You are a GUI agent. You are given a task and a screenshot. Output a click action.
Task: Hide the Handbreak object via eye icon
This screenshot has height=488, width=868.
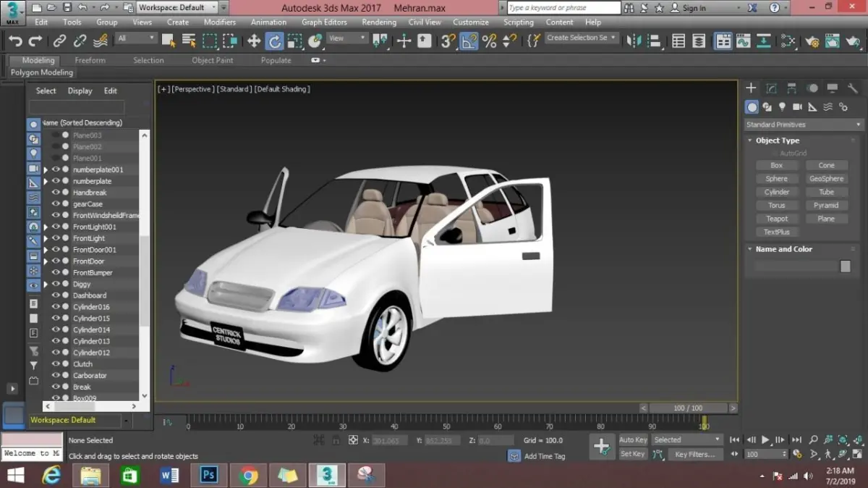pos(56,193)
